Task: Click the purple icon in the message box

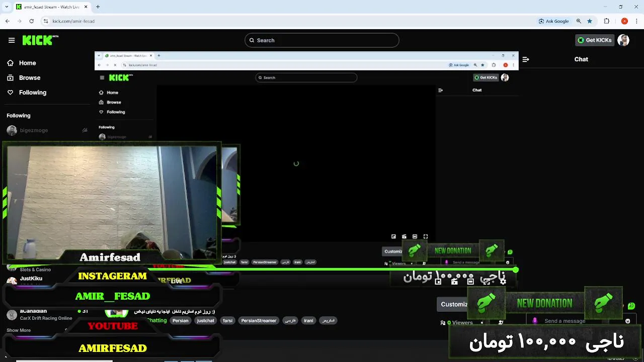Action: (535, 321)
